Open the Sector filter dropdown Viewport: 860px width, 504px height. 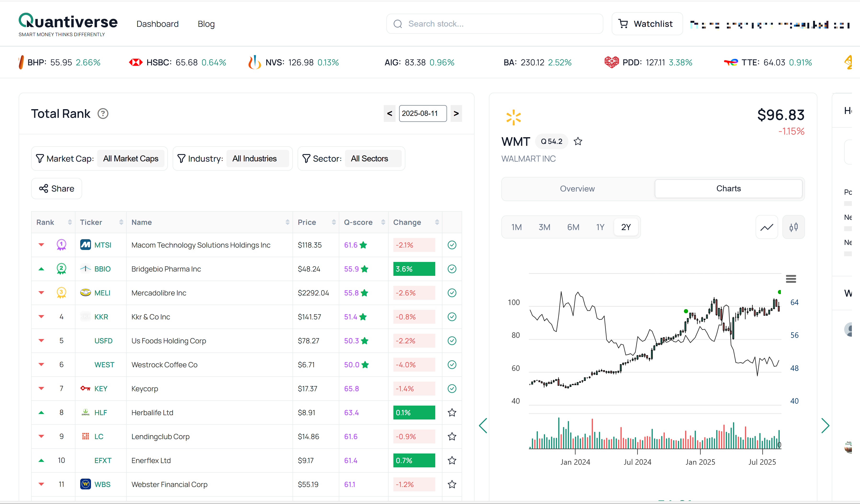pos(373,159)
